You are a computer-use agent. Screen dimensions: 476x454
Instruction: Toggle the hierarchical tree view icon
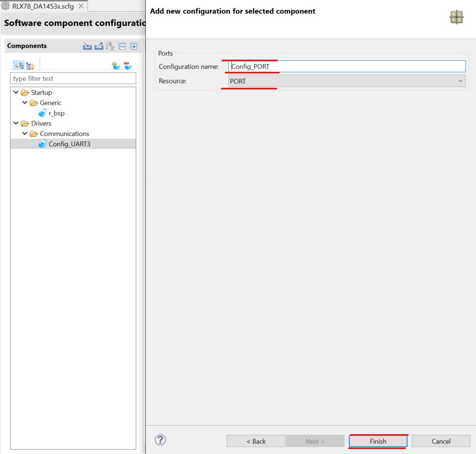pos(19,66)
